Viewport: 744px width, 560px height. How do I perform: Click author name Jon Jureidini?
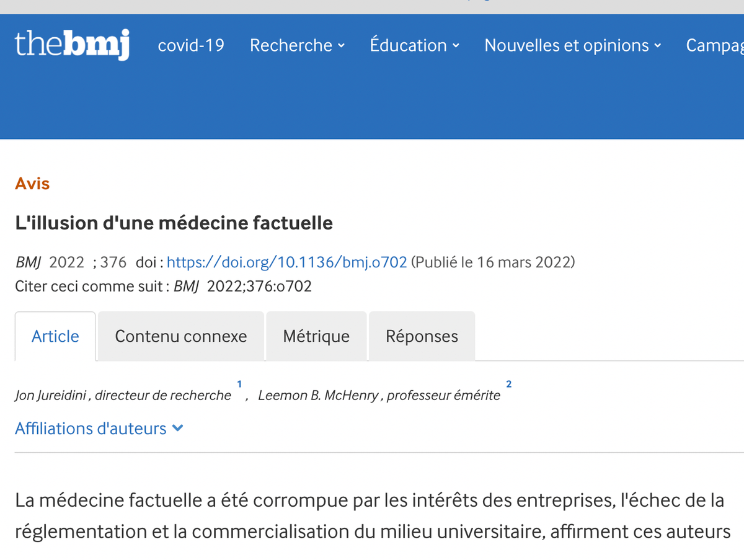tap(51, 396)
